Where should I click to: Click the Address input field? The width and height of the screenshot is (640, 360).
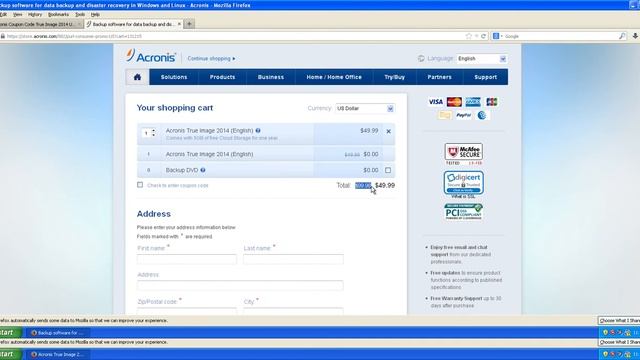(x=240, y=285)
